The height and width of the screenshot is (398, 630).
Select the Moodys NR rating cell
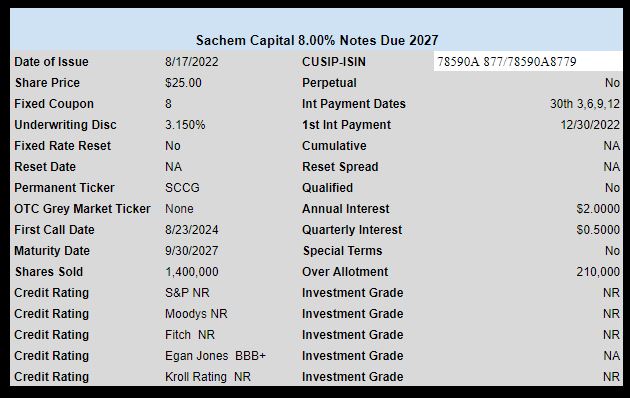tap(196, 314)
